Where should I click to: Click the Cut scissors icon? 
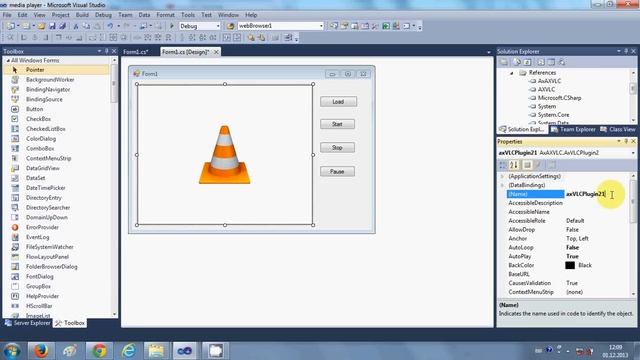click(x=76, y=26)
